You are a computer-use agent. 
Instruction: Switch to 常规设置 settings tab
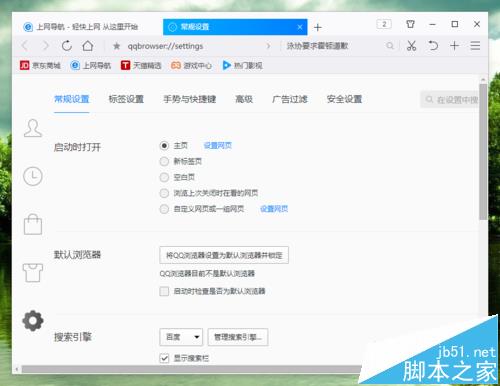(72, 99)
